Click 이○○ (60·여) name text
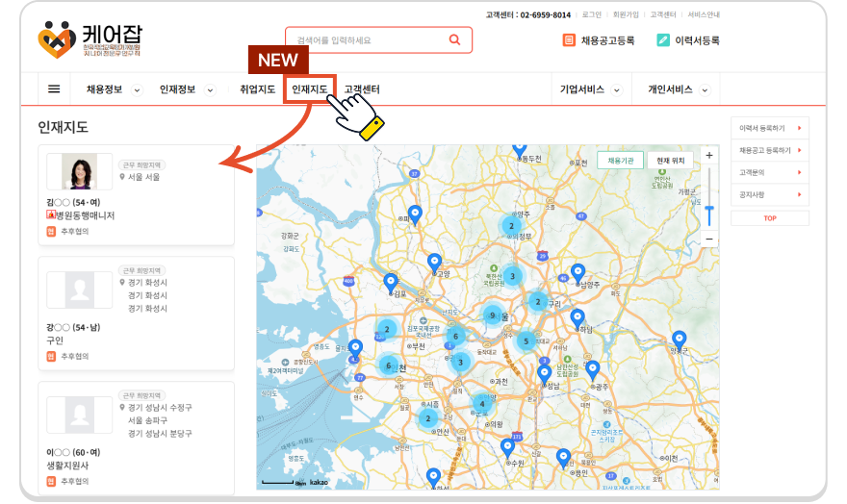The width and height of the screenshot is (847, 504). pyautogui.click(x=73, y=453)
